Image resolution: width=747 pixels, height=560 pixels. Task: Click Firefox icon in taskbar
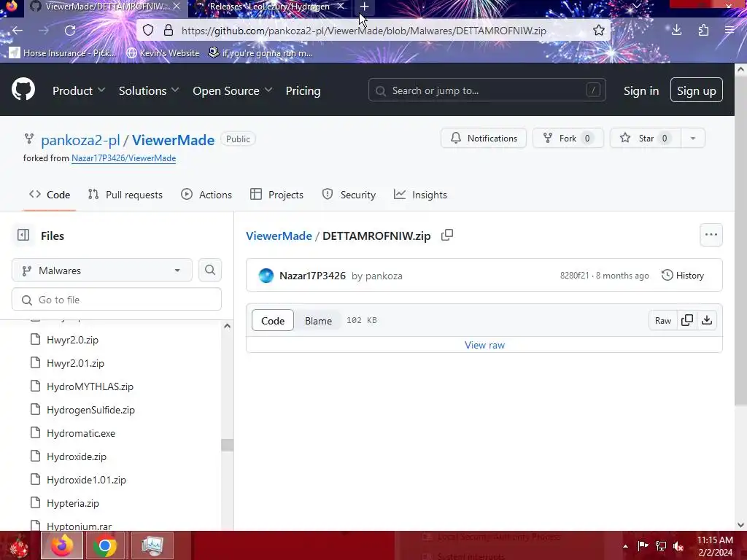click(62, 545)
